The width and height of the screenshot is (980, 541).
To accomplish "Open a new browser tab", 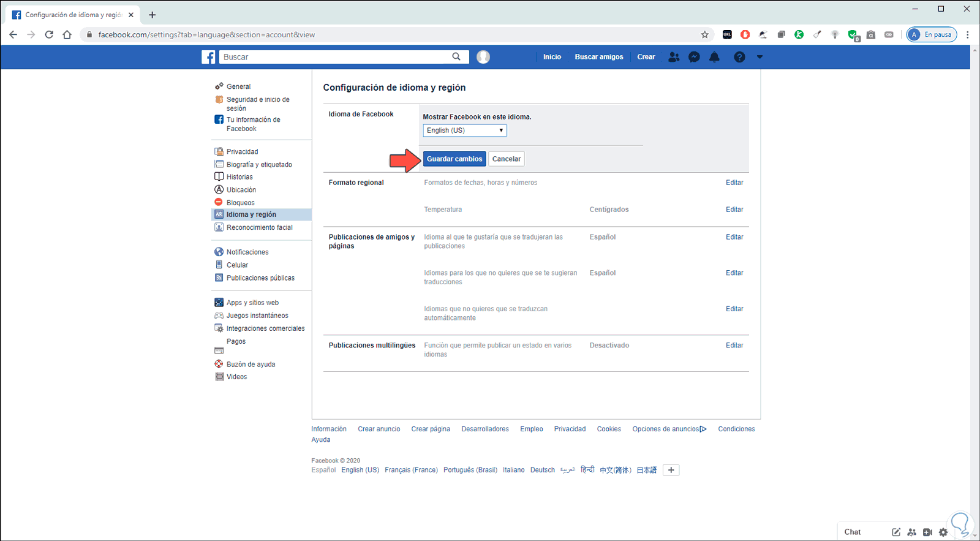I will click(x=152, y=15).
